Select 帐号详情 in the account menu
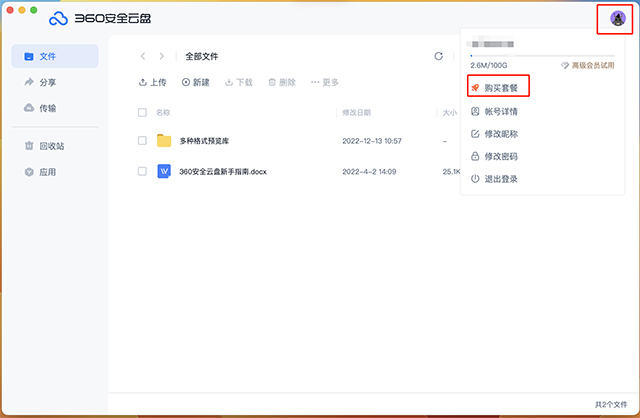Screen dimensions: 640x418 tap(495, 111)
